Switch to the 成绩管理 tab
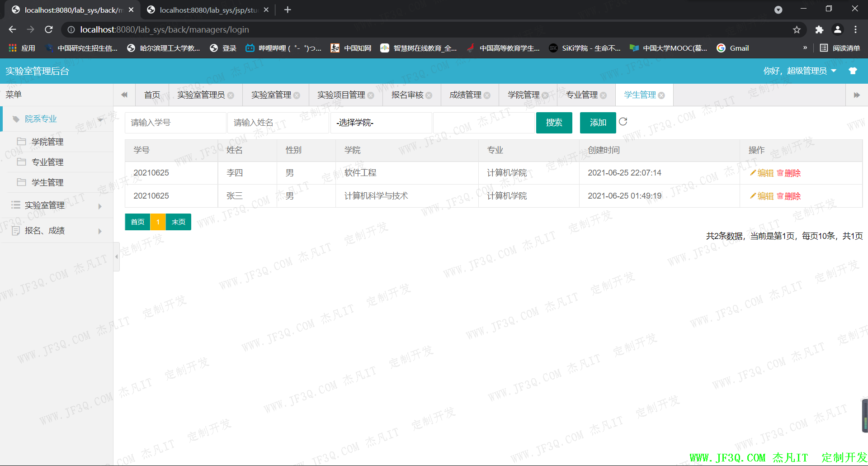The height and width of the screenshot is (466, 868). click(x=465, y=95)
